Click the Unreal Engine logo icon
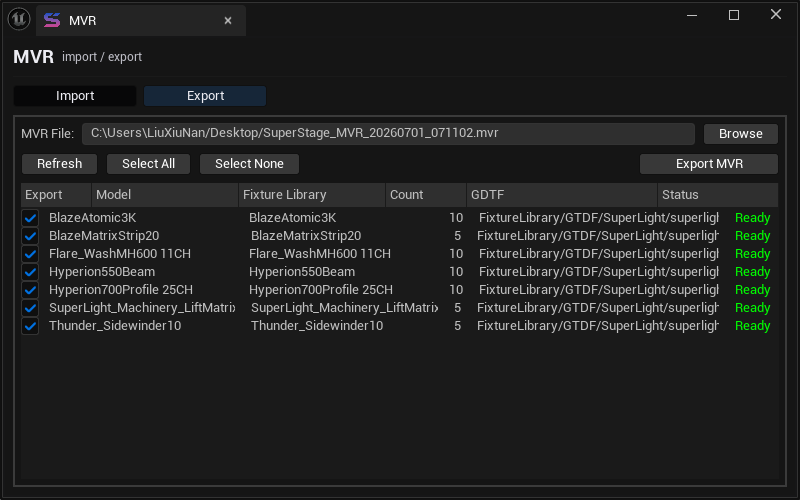 pos(19,19)
